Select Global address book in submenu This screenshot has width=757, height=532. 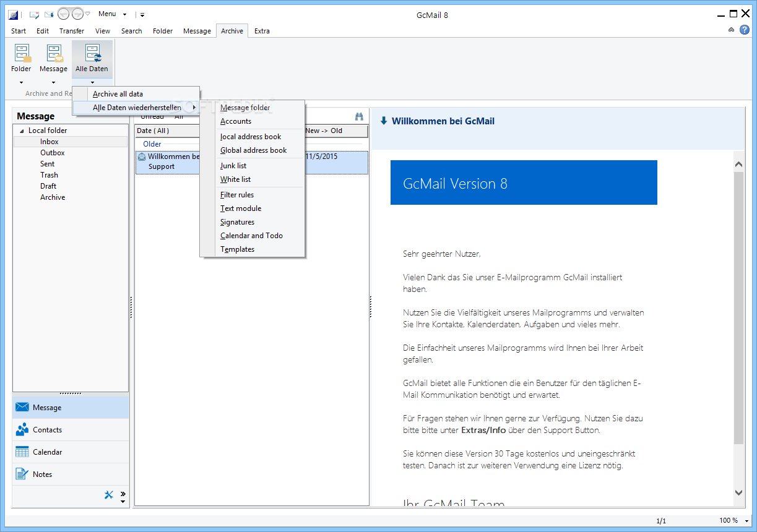(253, 150)
